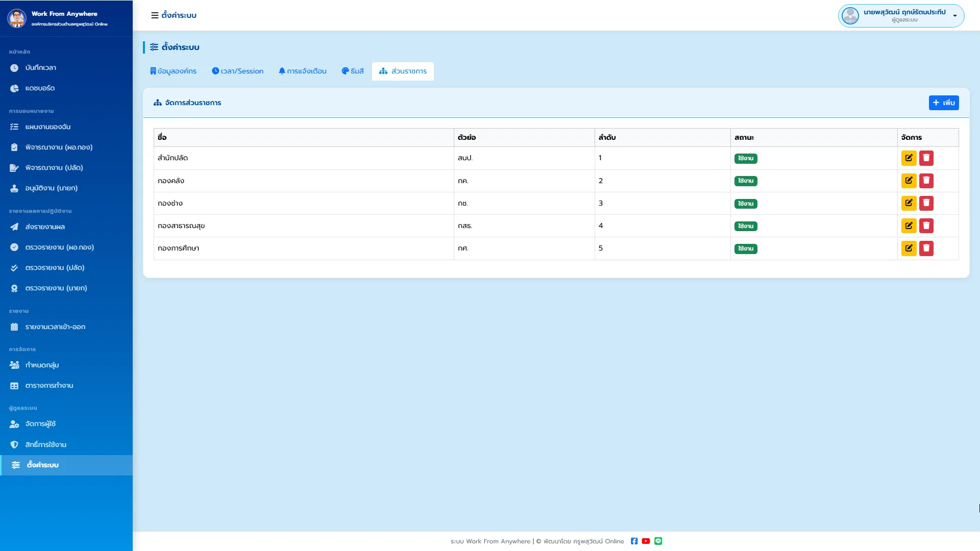Click user name นายพสุวัฒน์ in header
The height and width of the screenshot is (551, 980).
pyautogui.click(x=904, y=12)
